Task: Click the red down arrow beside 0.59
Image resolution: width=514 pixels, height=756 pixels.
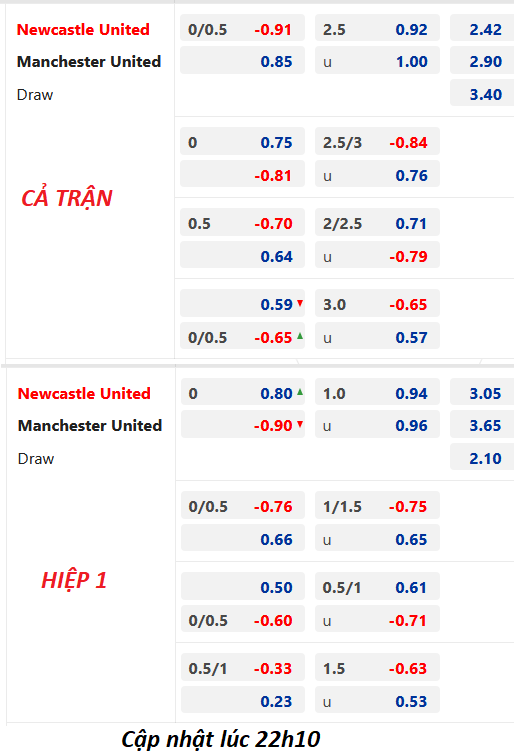Action: point(300,303)
